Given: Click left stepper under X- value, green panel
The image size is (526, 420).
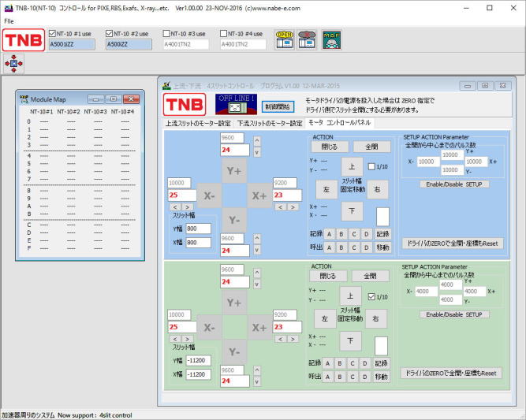Looking at the screenshot, I should click(175, 339).
